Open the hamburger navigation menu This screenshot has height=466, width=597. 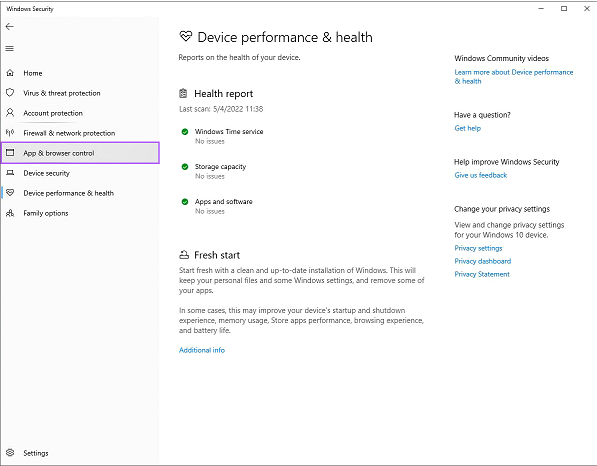(10, 48)
